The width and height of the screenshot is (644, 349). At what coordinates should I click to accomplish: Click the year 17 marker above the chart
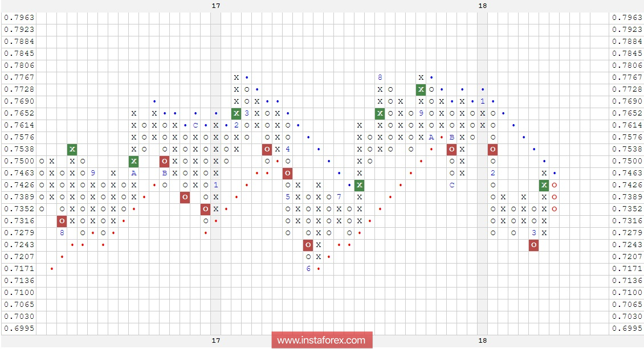tap(216, 6)
